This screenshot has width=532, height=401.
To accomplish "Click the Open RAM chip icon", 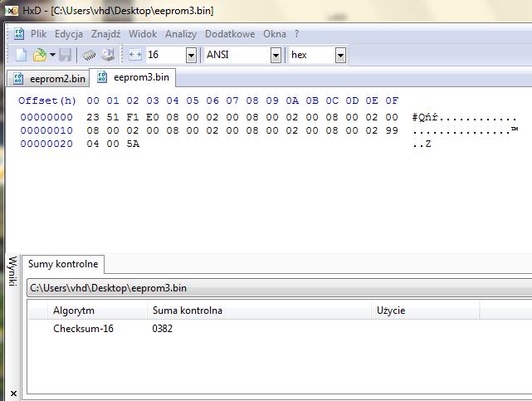I will point(89,56).
